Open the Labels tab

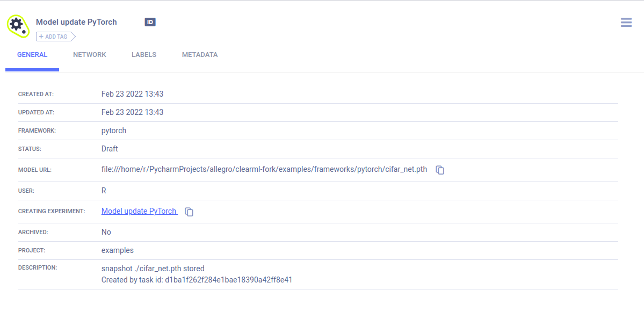(144, 55)
